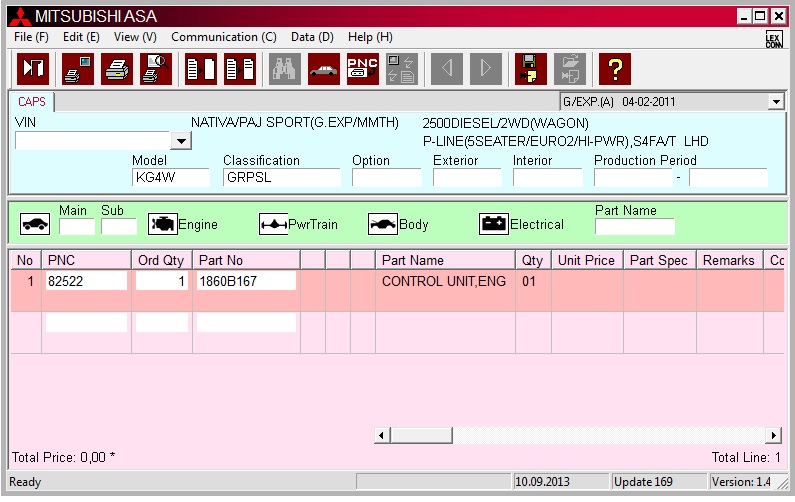Image resolution: width=795 pixels, height=502 pixels.
Task: Click the grayed open folder icon
Action: (570, 69)
